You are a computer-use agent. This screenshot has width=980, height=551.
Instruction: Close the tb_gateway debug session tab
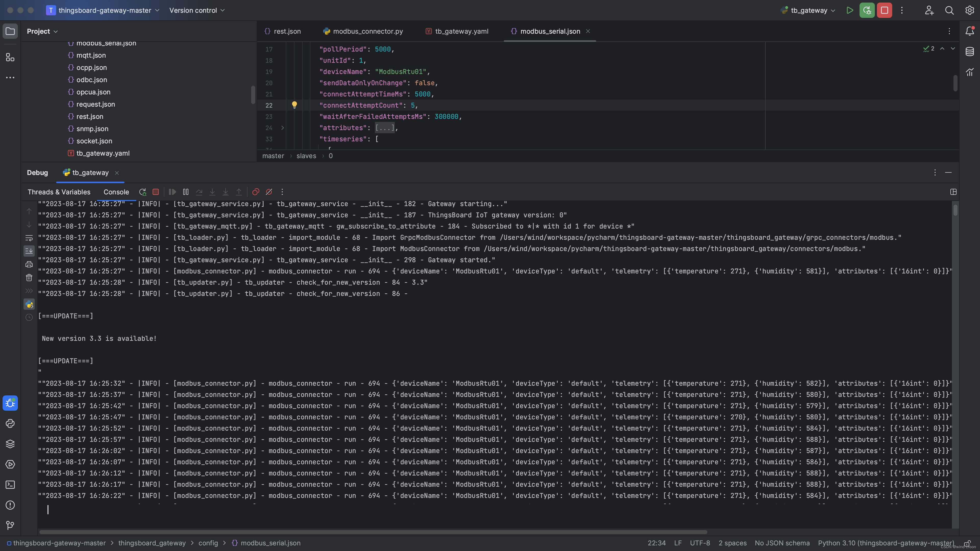coord(117,173)
